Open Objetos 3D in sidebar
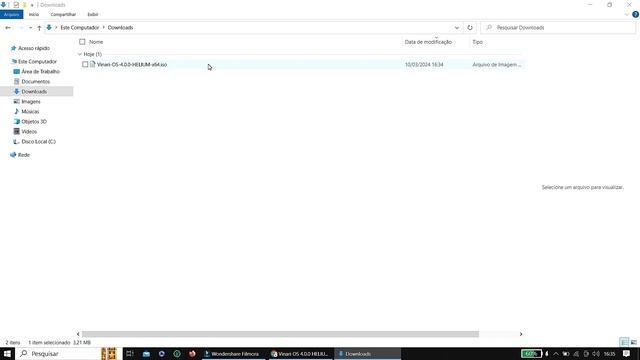640x360 pixels. pyautogui.click(x=34, y=122)
